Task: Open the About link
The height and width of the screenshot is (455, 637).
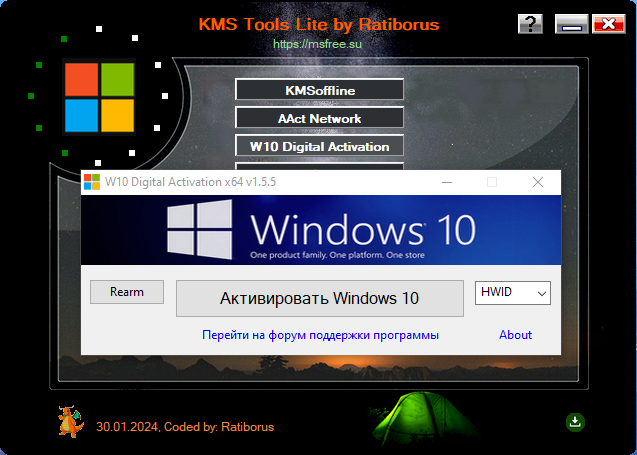Action: [x=515, y=335]
